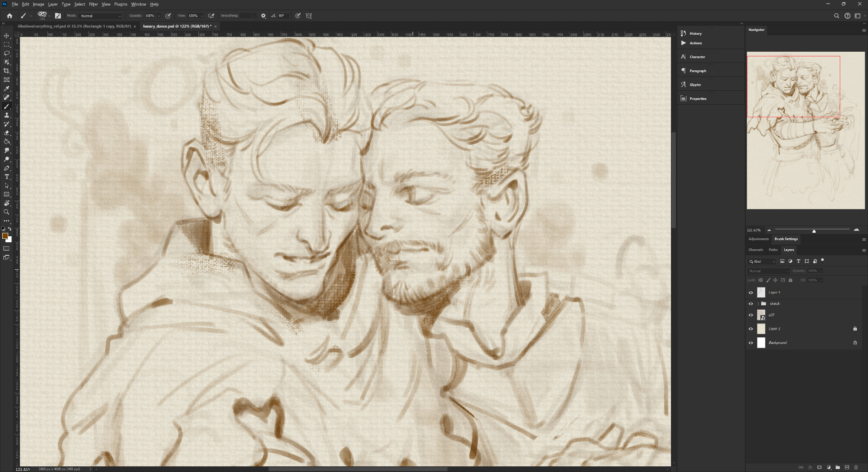Expand the sketch layer group
The image size is (868, 472).
point(758,304)
